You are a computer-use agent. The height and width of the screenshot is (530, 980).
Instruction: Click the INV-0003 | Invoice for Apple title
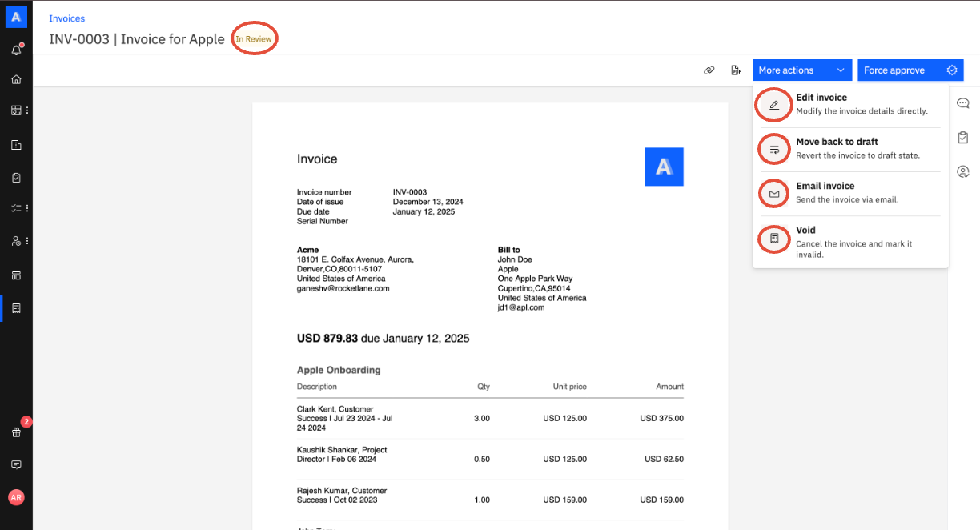click(136, 39)
